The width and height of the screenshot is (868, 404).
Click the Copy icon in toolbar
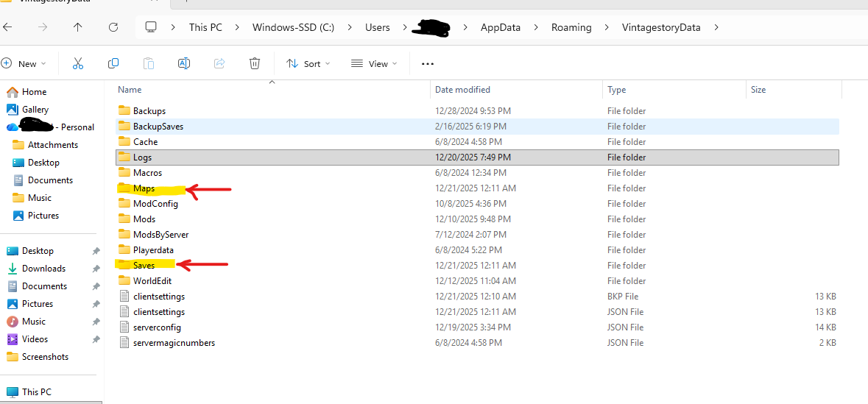pos(113,64)
